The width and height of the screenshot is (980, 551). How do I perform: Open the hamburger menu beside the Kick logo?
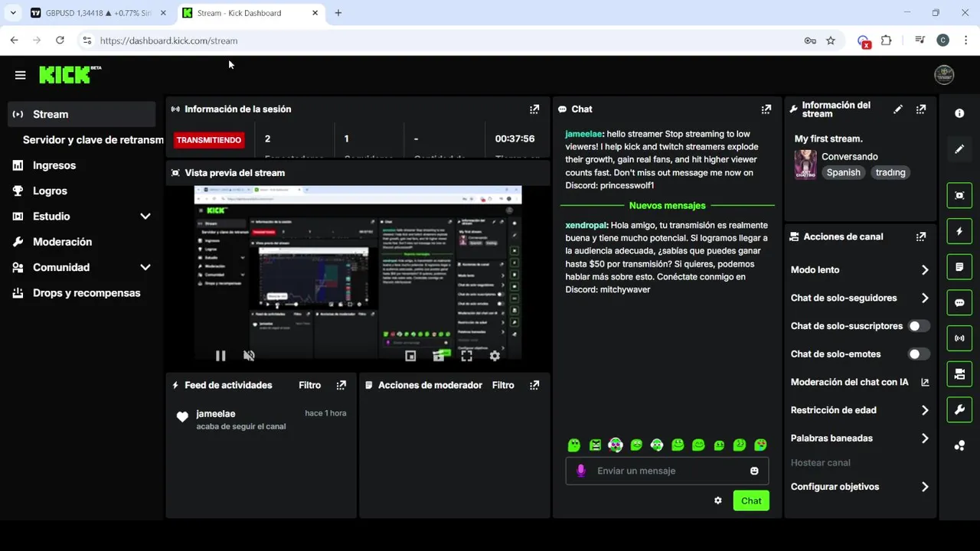coord(21,75)
